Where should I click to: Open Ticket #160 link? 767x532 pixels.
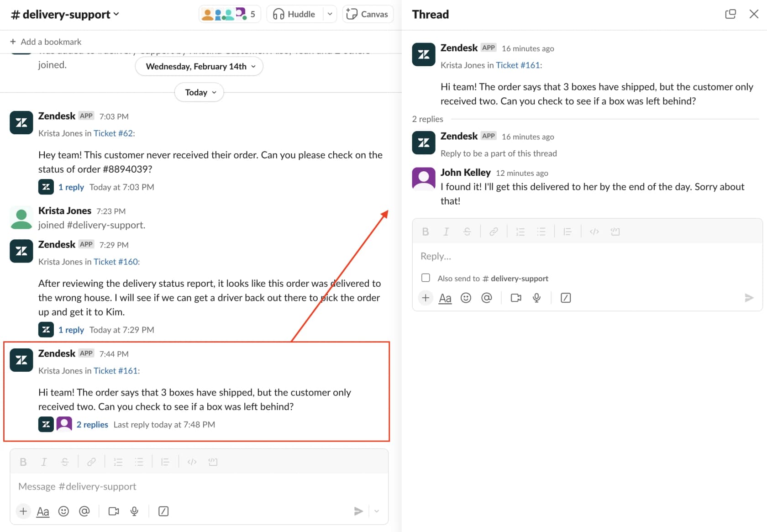click(116, 262)
